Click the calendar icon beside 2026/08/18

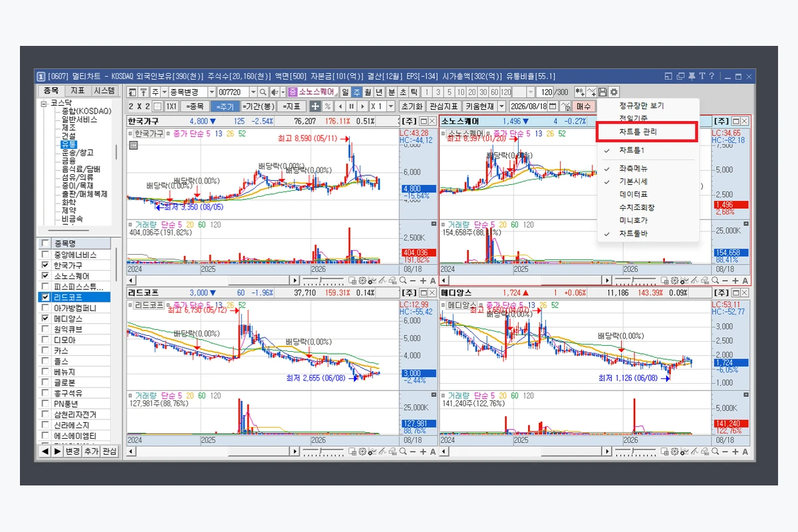[x=553, y=106]
